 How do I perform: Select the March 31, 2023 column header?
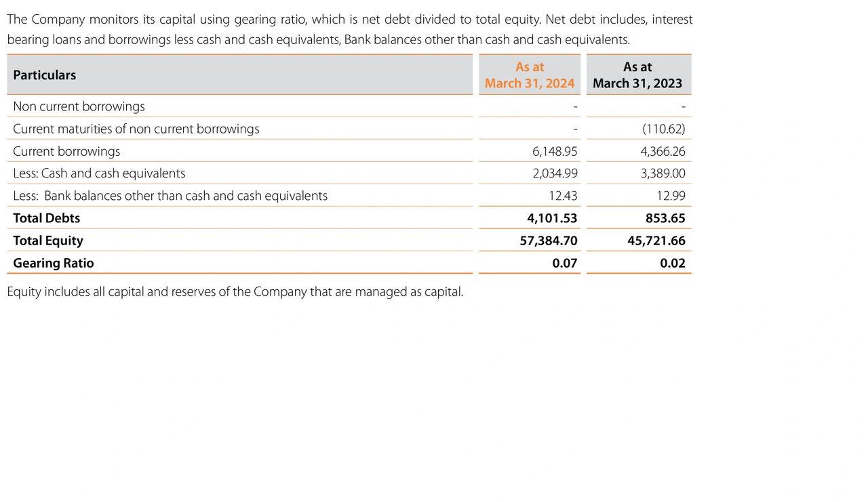(637, 75)
